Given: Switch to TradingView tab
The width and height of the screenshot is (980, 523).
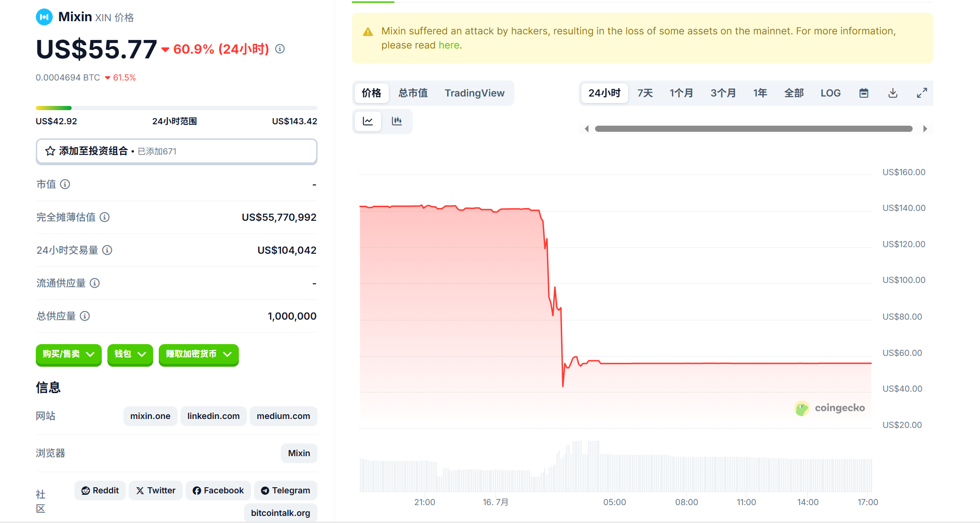Looking at the screenshot, I should pos(474,93).
